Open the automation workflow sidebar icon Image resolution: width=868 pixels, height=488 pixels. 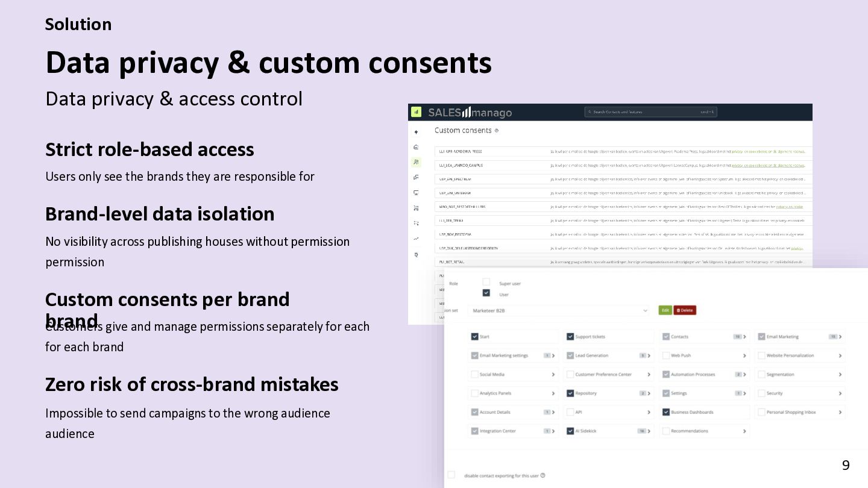[416, 223]
